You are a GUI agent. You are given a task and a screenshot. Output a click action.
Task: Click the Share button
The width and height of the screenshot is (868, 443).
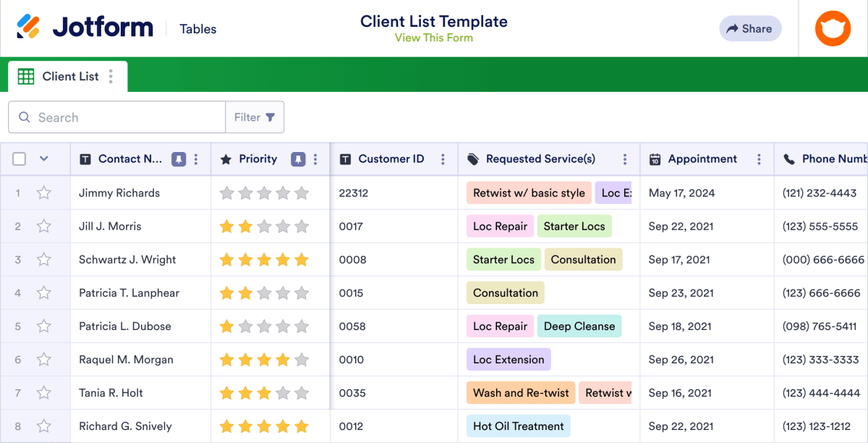(750, 28)
